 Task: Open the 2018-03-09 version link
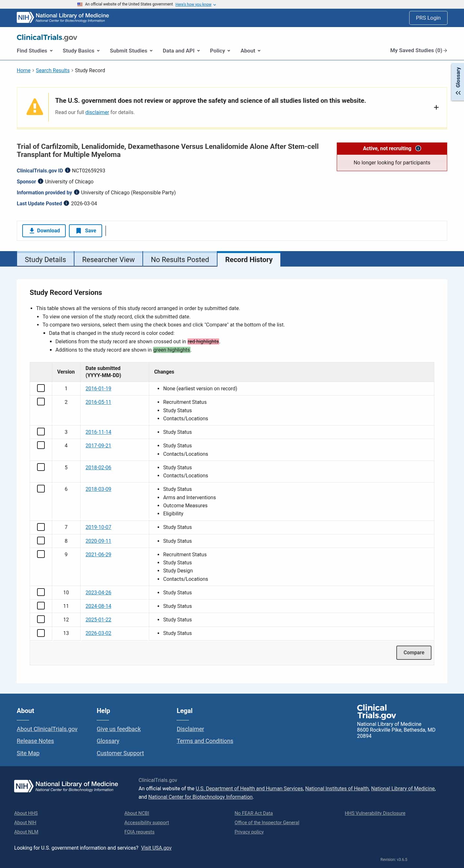[98, 489]
